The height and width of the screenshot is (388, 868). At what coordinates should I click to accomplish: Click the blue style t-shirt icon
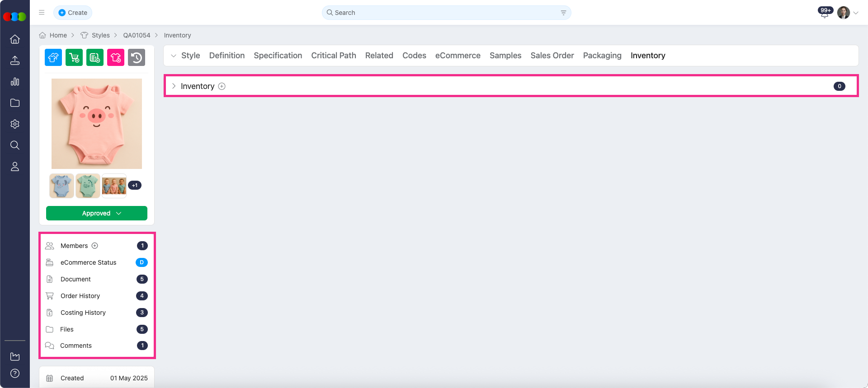pos(53,57)
